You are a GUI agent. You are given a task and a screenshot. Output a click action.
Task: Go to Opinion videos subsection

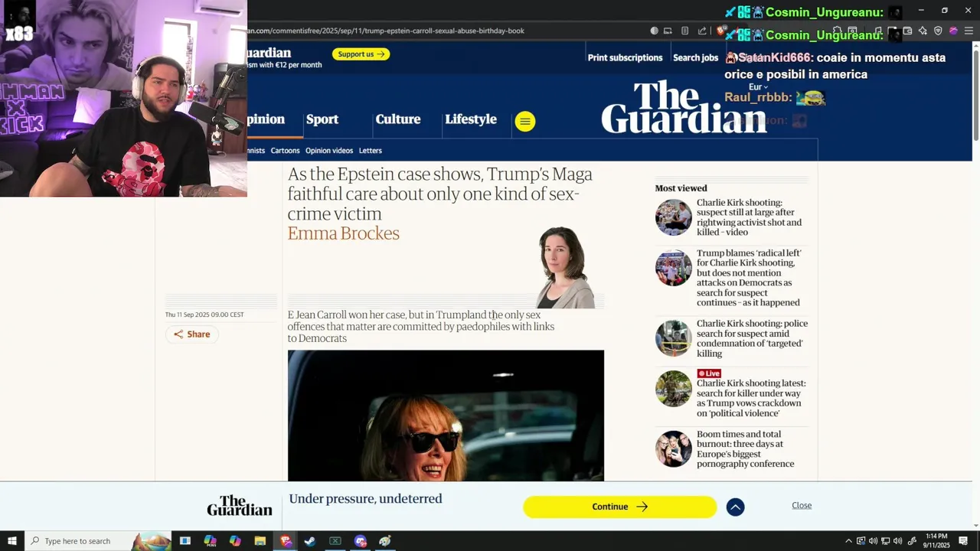[329, 151]
